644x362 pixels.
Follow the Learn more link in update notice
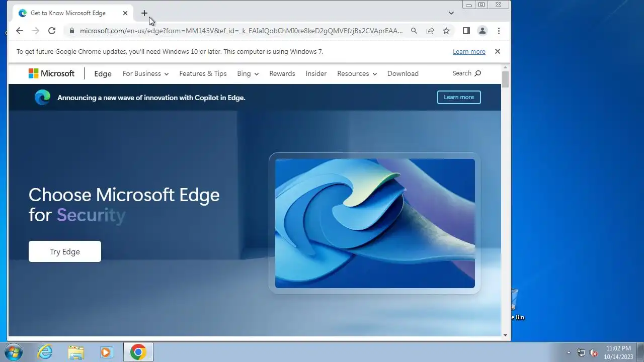tap(469, 51)
